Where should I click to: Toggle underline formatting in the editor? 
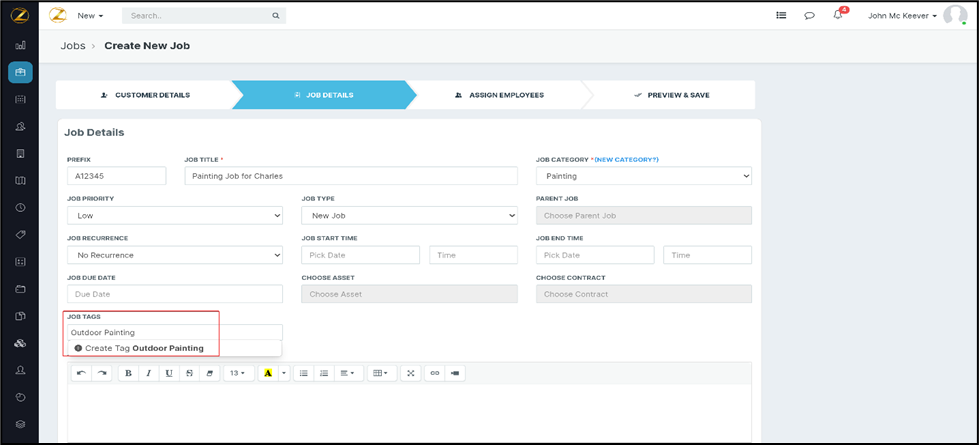pyautogui.click(x=169, y=373)
